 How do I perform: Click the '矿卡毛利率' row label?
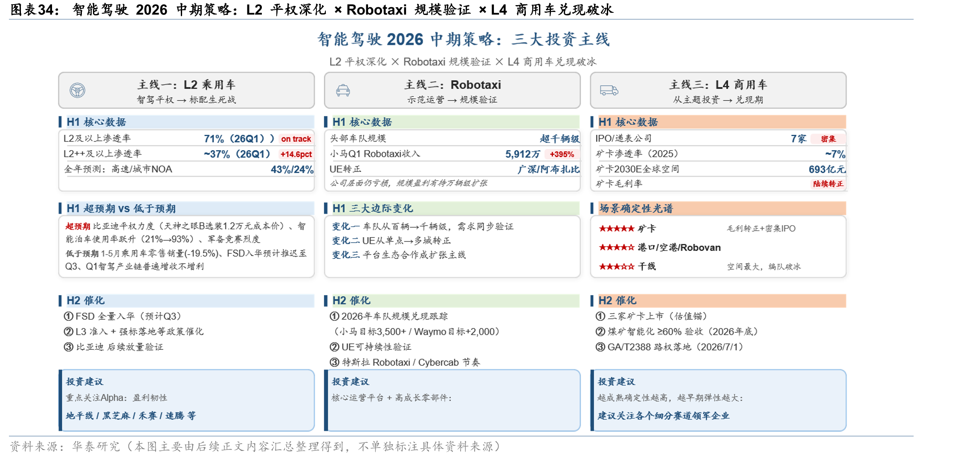(x=619, y=184)
